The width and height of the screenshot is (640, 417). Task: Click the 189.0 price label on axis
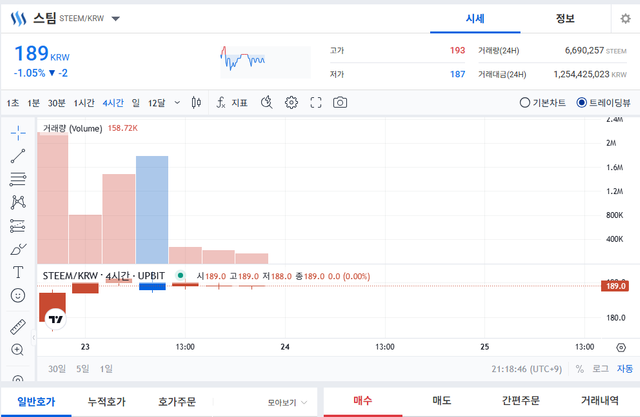tap(615, 286)
